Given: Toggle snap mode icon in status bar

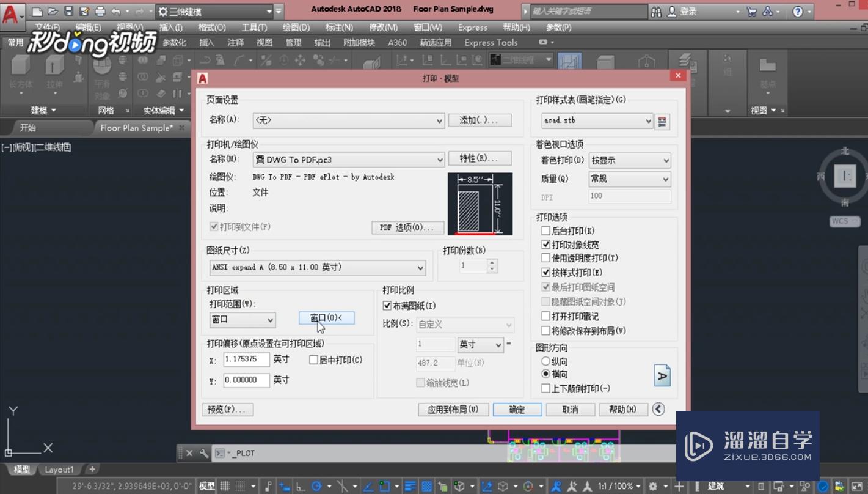Looking at the screenshot, I should tap(240, 486).
